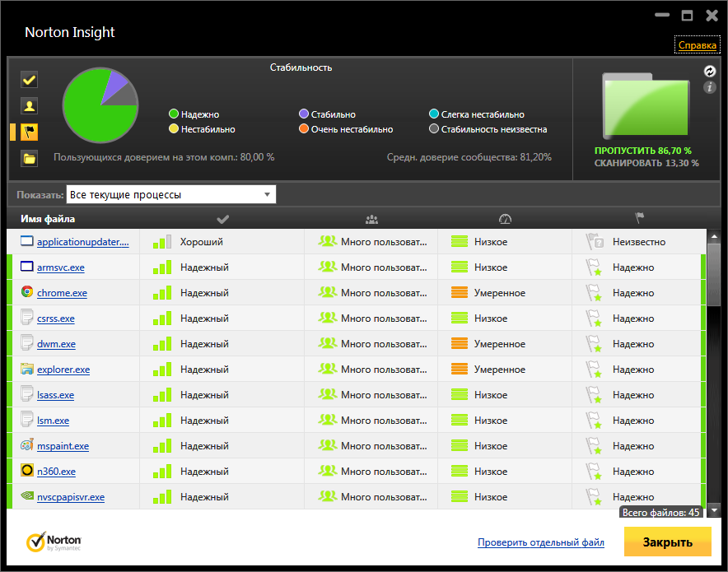Open n360.exe file details
Viewport: 728px width, 572px height.
pos(56,472)
